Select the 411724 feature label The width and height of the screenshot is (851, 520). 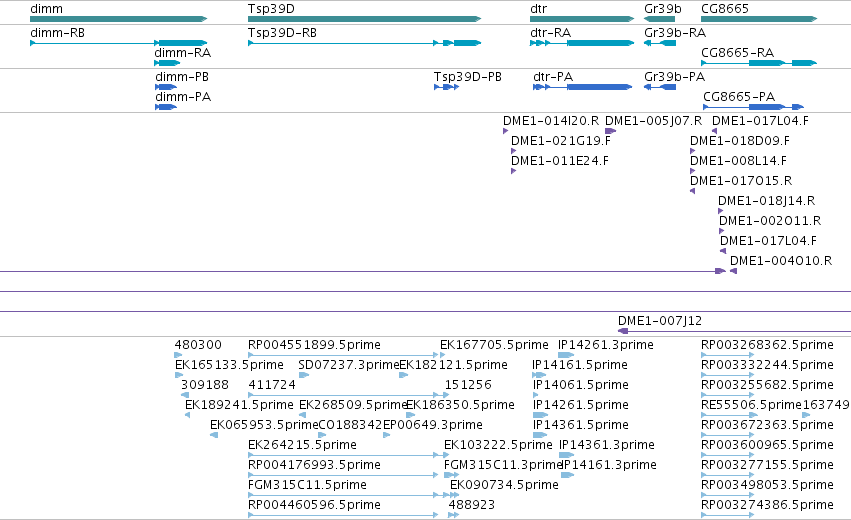click(272, 385)
